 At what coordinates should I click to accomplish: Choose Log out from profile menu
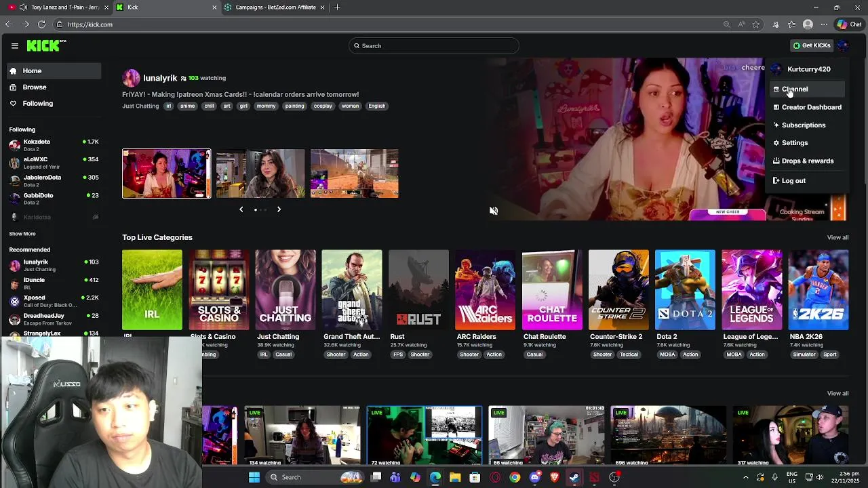pyautogui.click(x=806, y=181)
